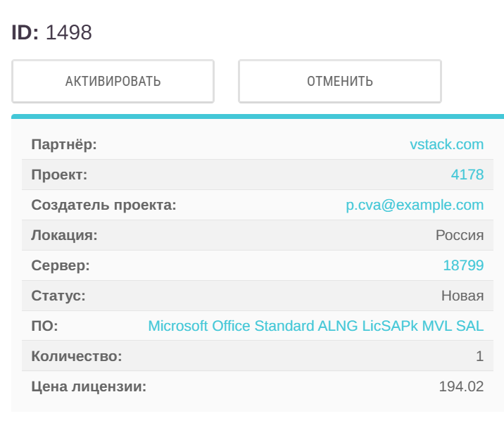Click the Цена лицензии label
Image resolution: width=504 pixels, height=423 pixels.
(89, 386)
